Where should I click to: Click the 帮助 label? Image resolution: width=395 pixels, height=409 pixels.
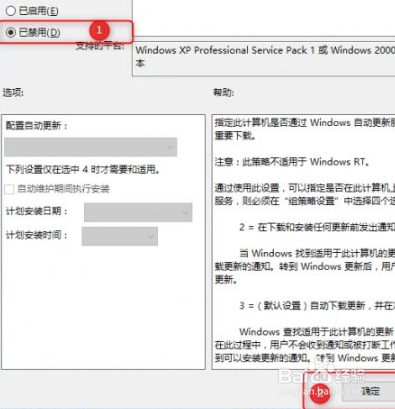(224, 92)
